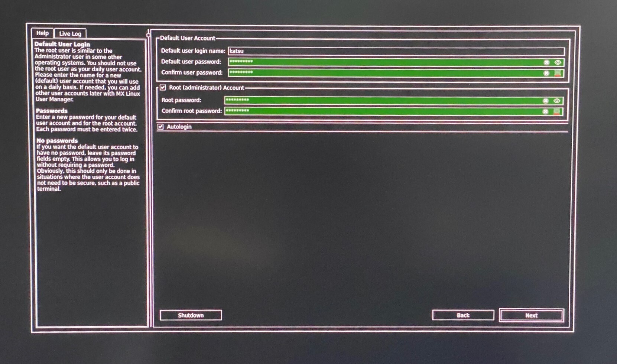The width and height of the screenshot is (617, 364).
Task: Click inside the Confirm root password field
Action: pyautogui.click(x=371, y=110)
